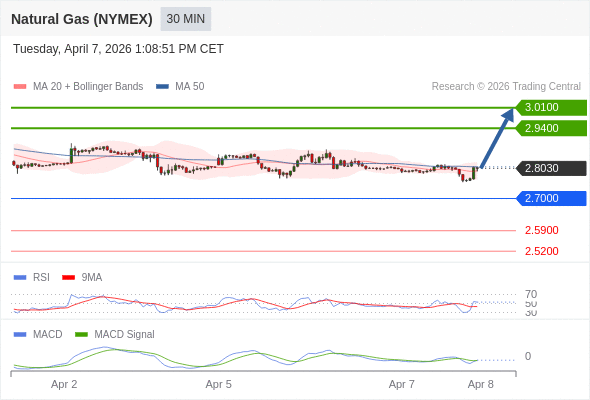The width and height of the screenshot is (590, 400).
Task: Click the 9MA red legend swatch
Action: [x=68, y=278]
